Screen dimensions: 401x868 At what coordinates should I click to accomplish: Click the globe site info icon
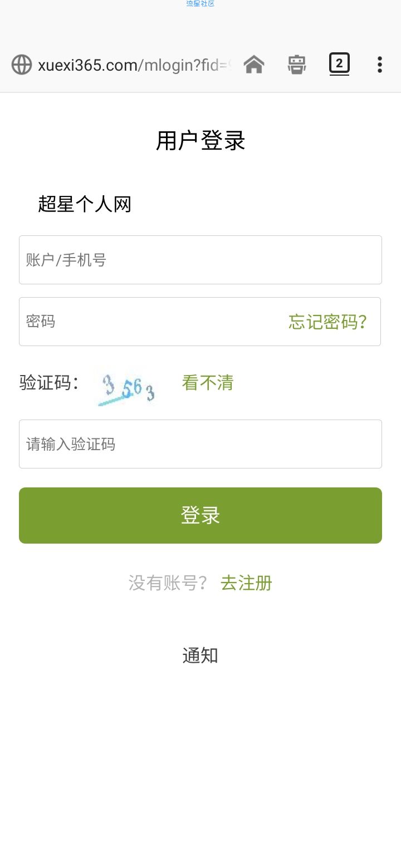point(22,65)
